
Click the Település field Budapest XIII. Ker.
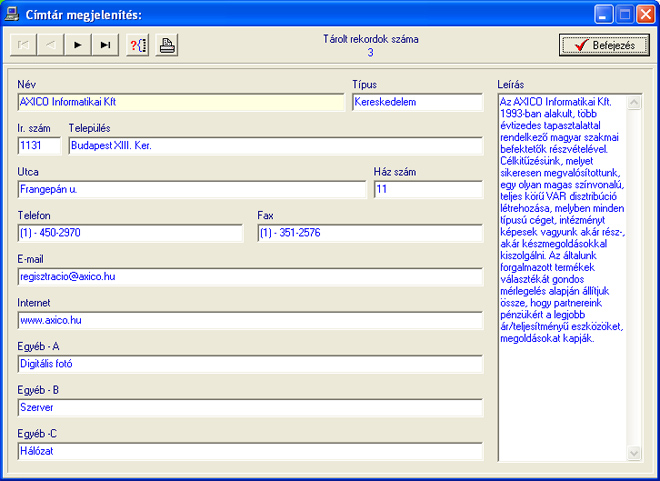276,146
